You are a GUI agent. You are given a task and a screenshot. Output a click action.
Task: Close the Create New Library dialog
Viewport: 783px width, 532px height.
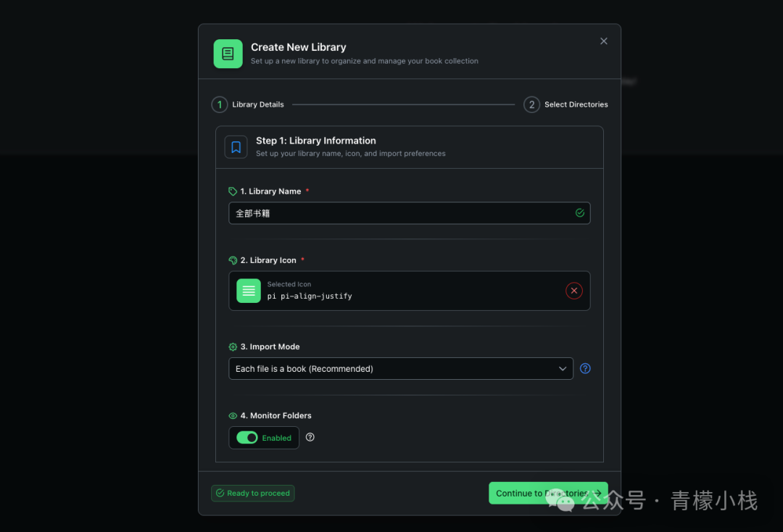pyautogui.click(x=604, y=41)
